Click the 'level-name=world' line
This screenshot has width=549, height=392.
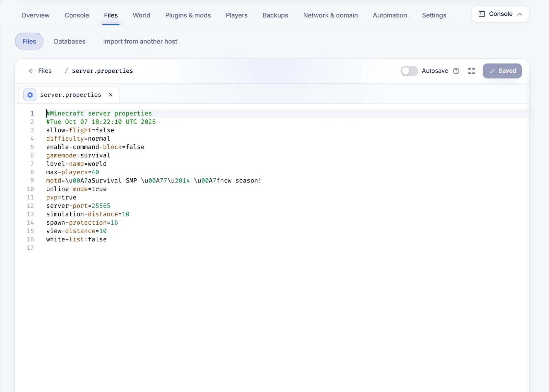77,164
